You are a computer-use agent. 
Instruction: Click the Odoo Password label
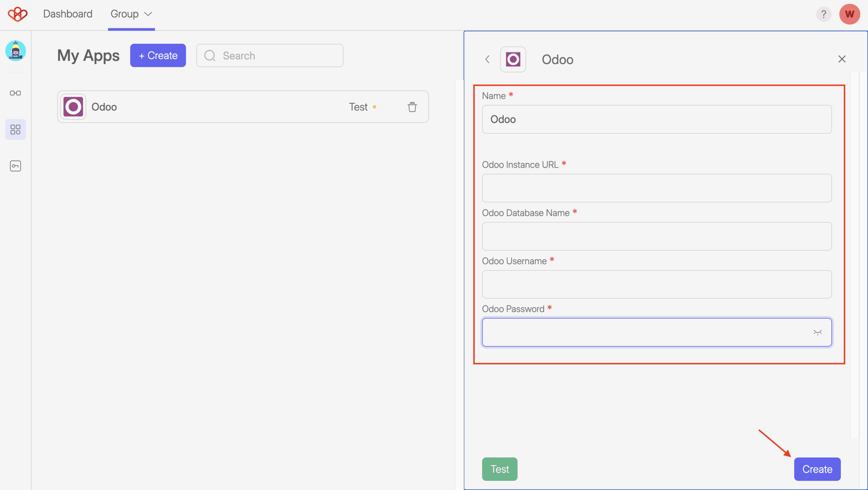click(x=513, y=309)
